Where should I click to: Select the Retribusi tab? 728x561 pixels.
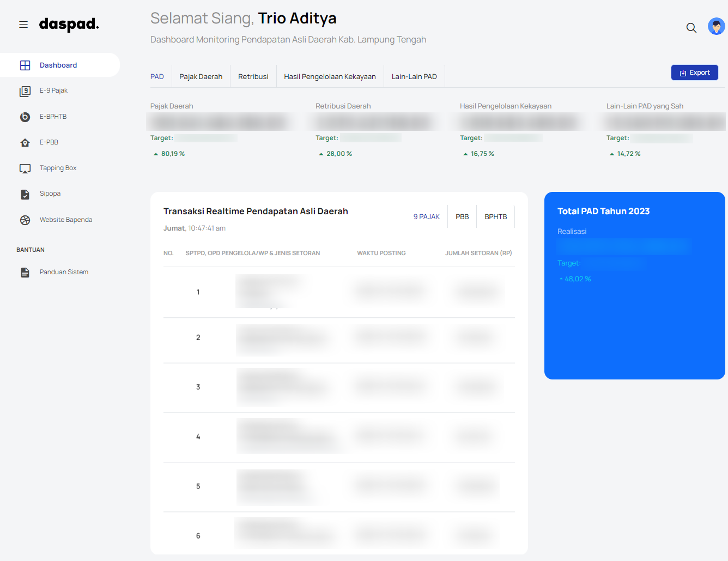[253, 77]
